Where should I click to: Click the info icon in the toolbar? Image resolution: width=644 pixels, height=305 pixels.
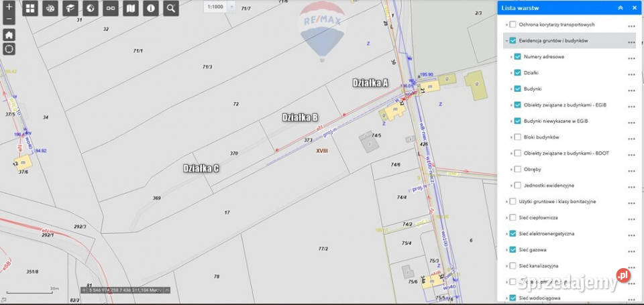click(x=151, y=9)
